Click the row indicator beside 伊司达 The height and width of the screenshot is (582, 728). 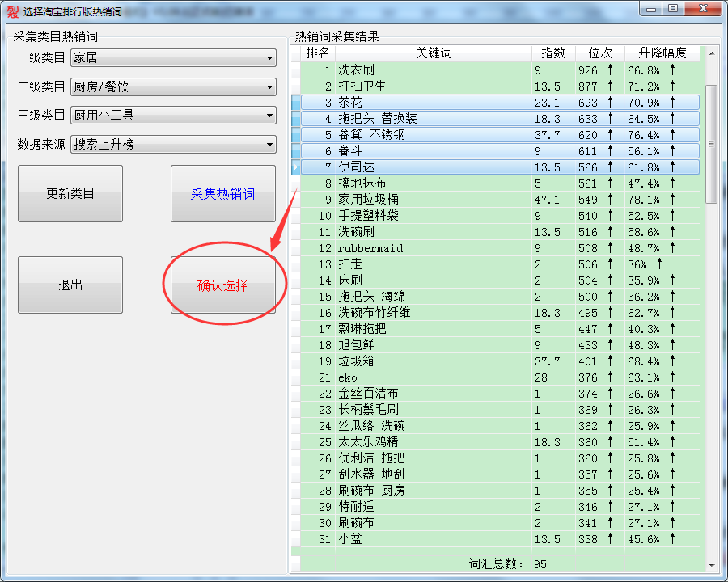pos(296,167)
